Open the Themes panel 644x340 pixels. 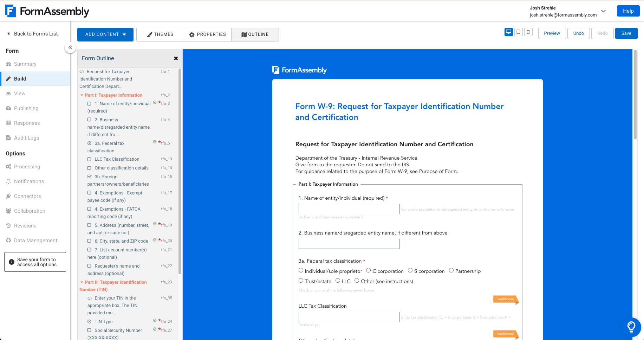pyautogui.click(x=160, y=34)
